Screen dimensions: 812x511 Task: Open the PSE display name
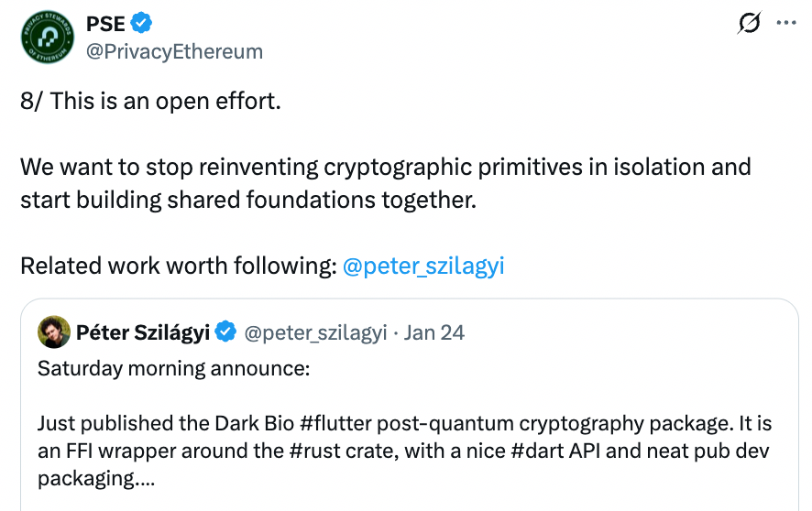click(x=105, y=24)
